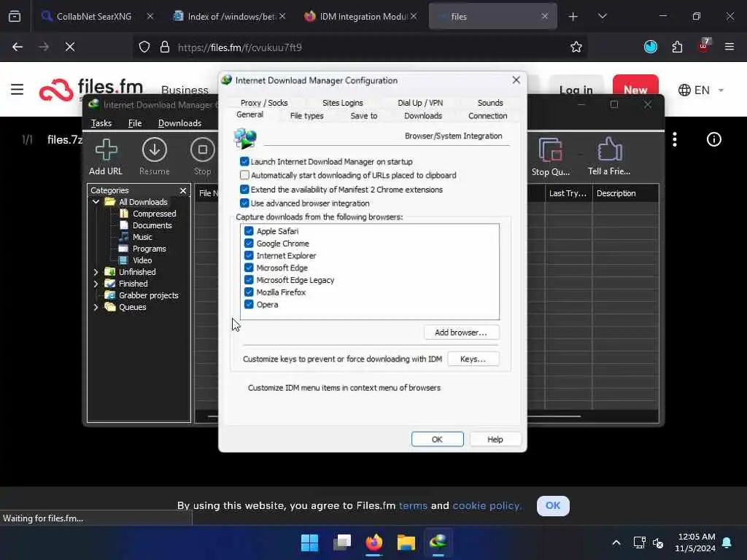Open Firefox from the taskbar
The width and height of the screenshot is (747, 560).
(x=374, y=542)
